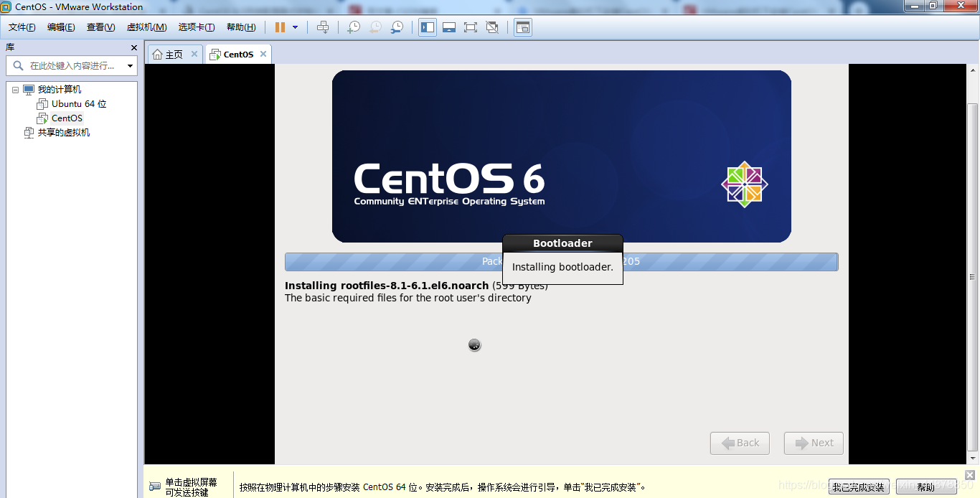Switch to the CentOS tab

click(238, 55)
